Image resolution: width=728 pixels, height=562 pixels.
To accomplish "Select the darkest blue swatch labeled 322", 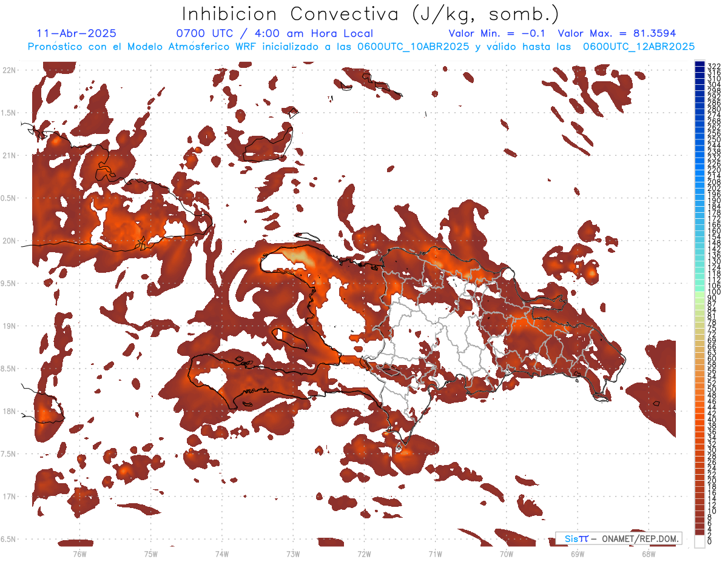I will tap(699, 64).
